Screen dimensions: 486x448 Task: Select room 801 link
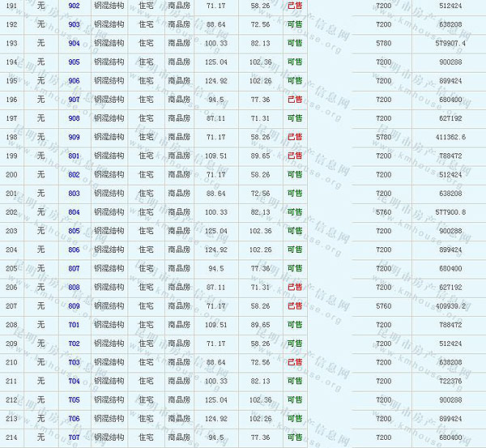click(x=74, y=156)
